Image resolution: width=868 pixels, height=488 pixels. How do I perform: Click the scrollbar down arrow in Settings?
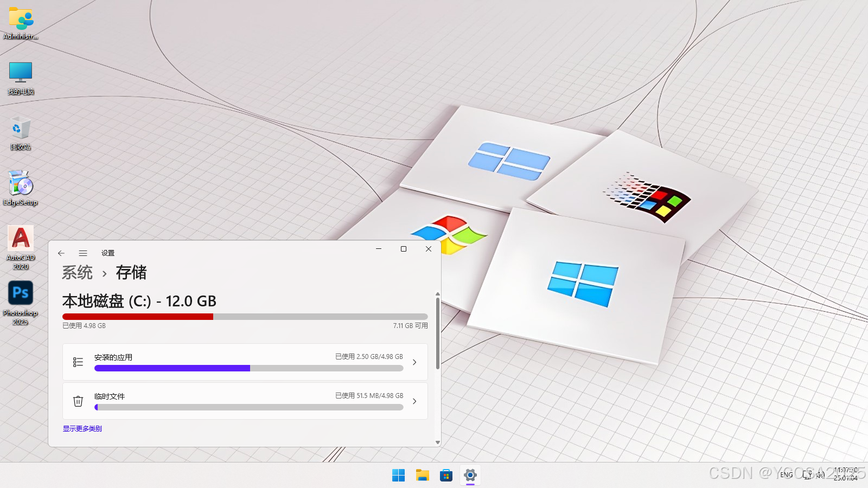[437, 442]
